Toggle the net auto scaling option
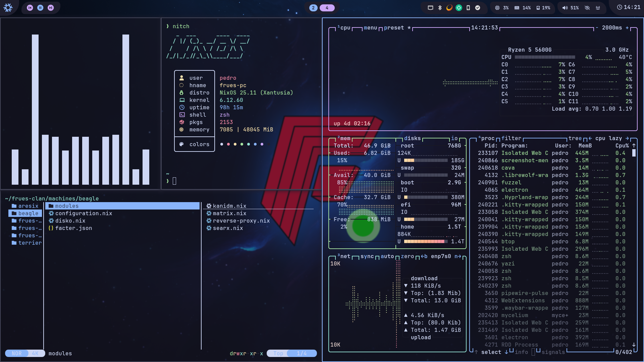 point(387,256)
